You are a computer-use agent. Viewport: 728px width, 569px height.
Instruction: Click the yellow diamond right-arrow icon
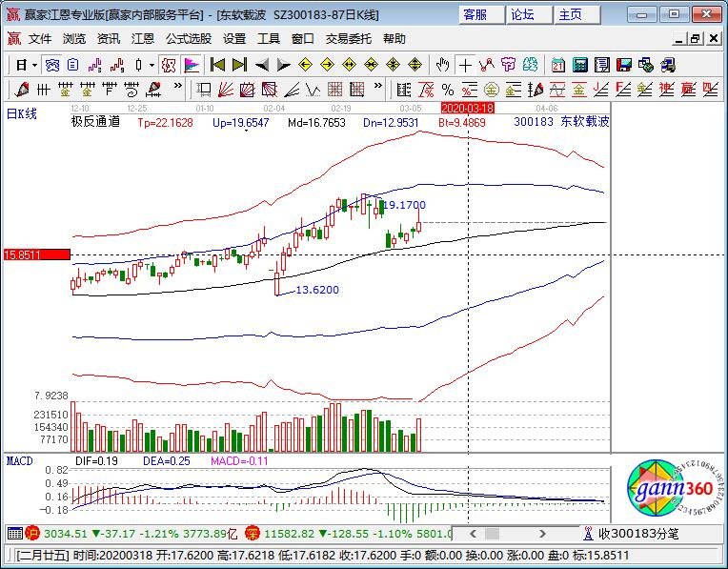328,65
